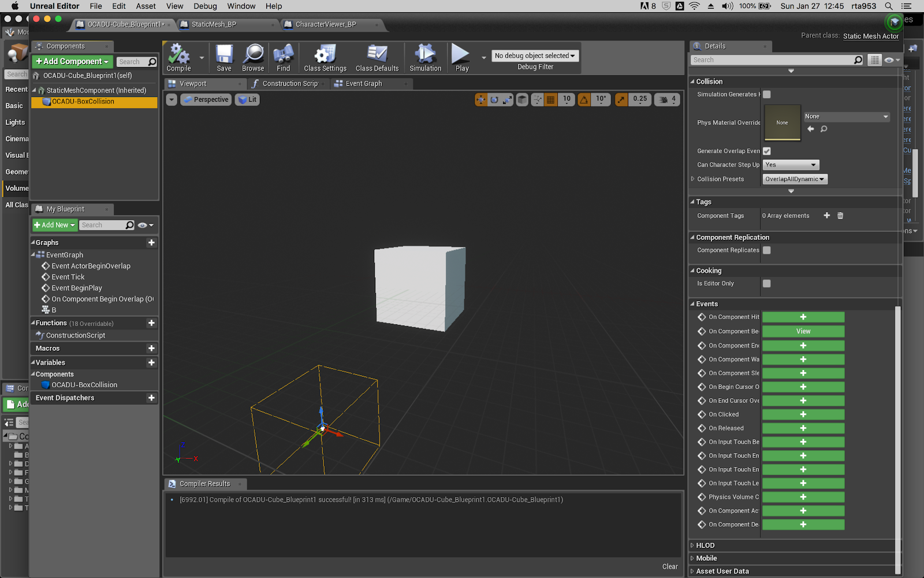Toggle rotation snapping in the viewport toolbar
The width and height of the screenshot is (924, 578).
pyautogui.click(x=584, y=100)
